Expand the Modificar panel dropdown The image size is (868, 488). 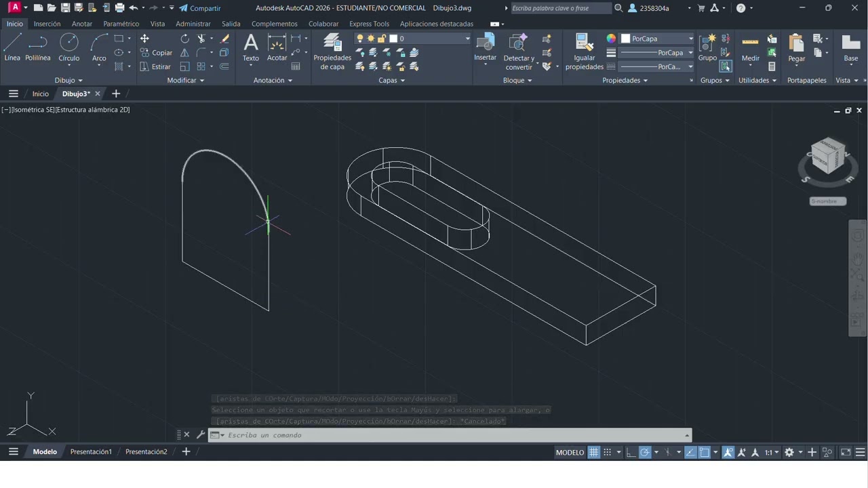click(186, 80)
